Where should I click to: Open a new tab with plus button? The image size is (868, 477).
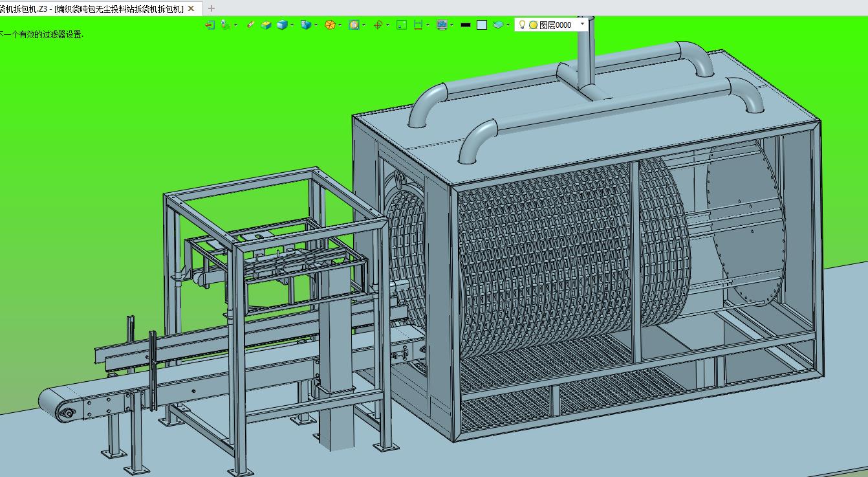pyautogui.click(x=211, y=8)
